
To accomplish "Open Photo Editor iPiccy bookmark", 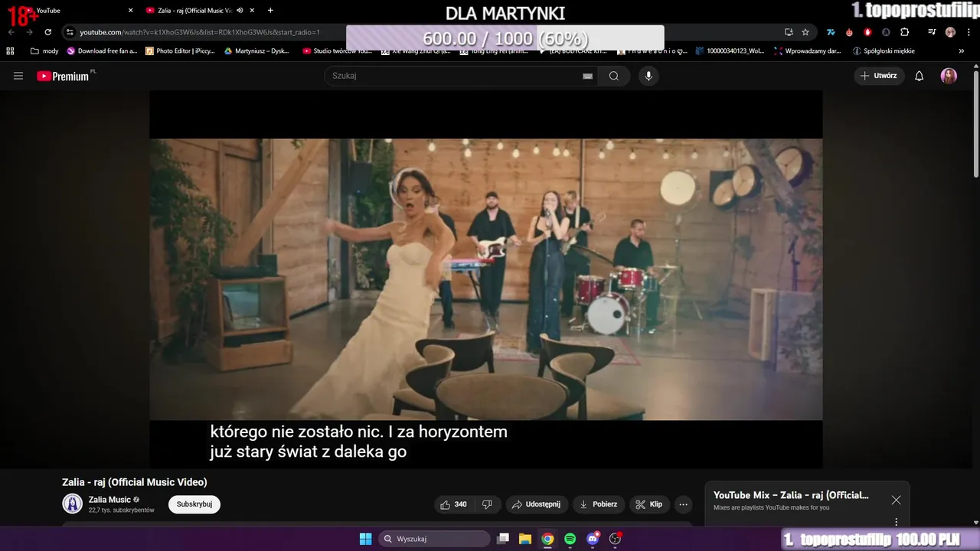I will coord(181,51).
